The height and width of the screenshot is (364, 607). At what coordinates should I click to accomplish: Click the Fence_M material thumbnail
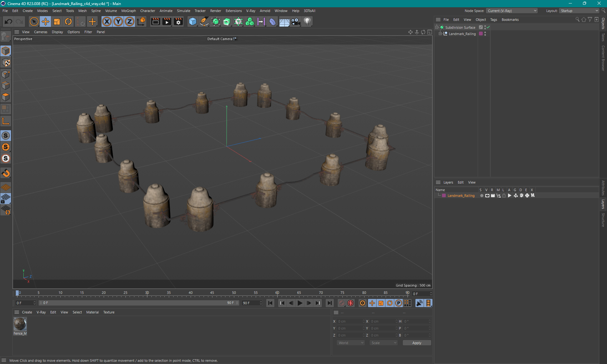[20, 324]
